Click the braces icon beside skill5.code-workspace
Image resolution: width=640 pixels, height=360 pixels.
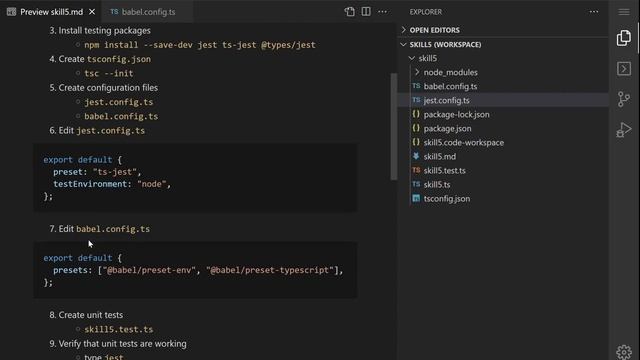(x=416, y=142)
